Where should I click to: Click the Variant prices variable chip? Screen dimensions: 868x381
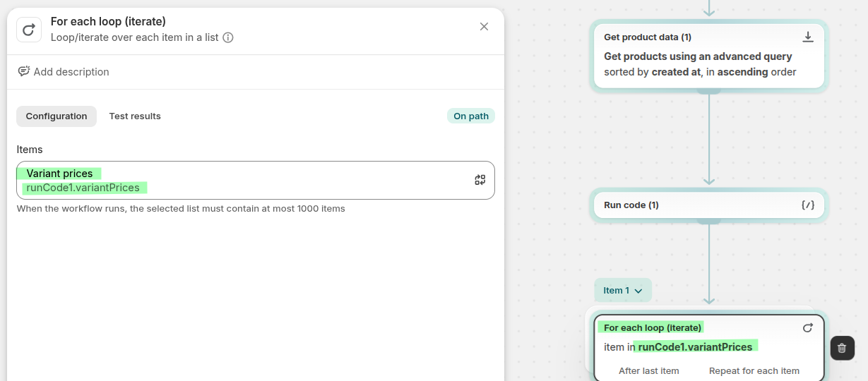[60, 174]
